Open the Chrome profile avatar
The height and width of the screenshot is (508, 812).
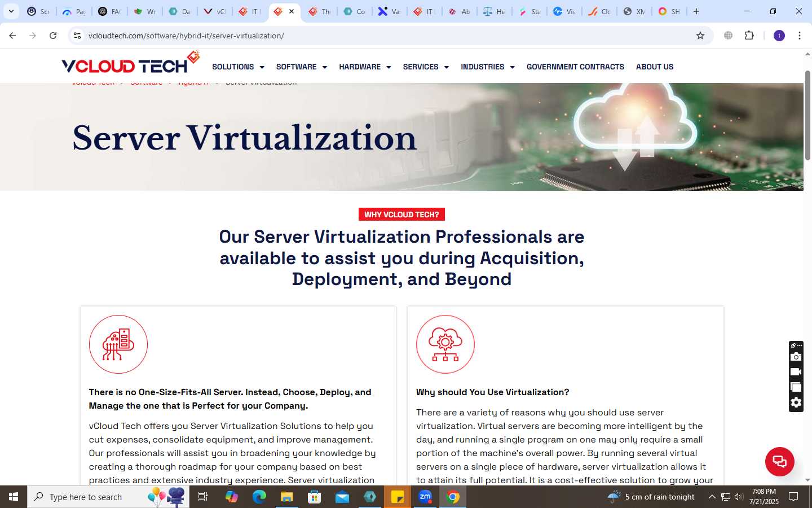coord(779,36)
